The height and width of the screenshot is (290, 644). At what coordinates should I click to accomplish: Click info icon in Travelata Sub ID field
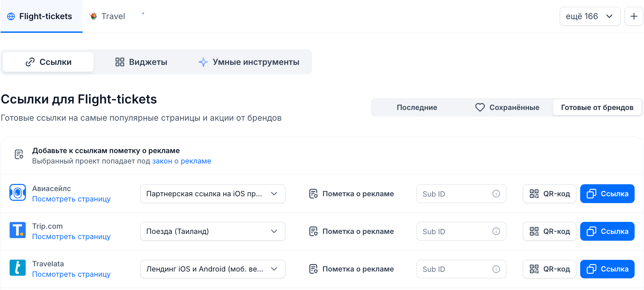496,269
